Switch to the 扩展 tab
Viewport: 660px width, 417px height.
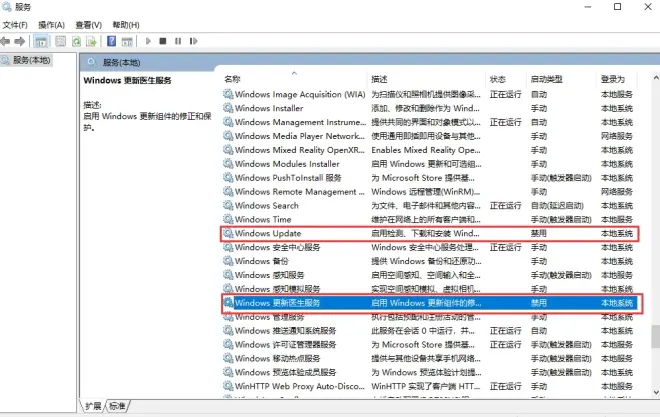pyautogui.click(x=93, y=406)
